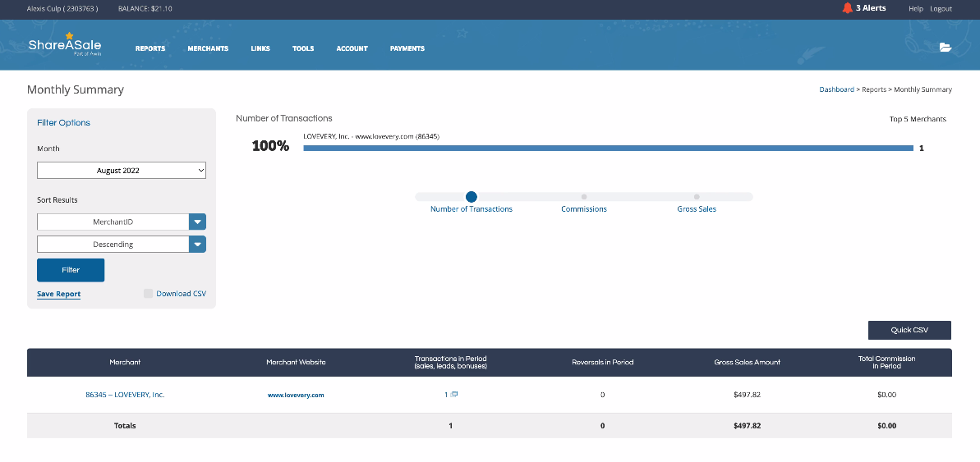Screen dimensions: 980x462
Task: Open the www.lovevery.com merchant website link
Action: click(x=296, y=396)
